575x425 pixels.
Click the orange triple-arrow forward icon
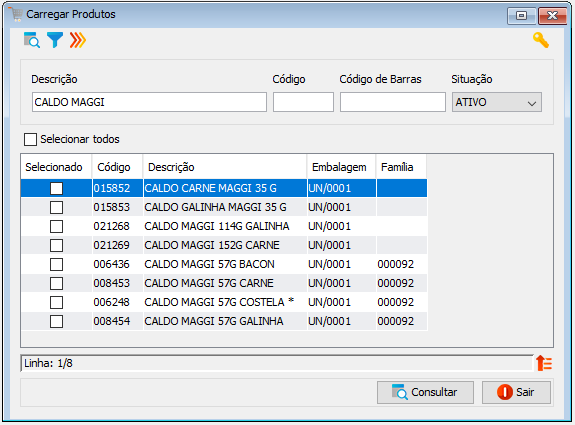tap(78, 40)
